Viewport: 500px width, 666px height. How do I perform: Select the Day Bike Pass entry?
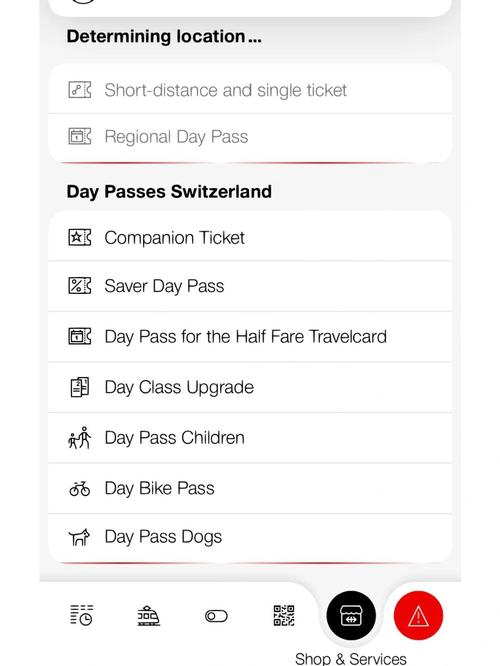tap(250, 488)
